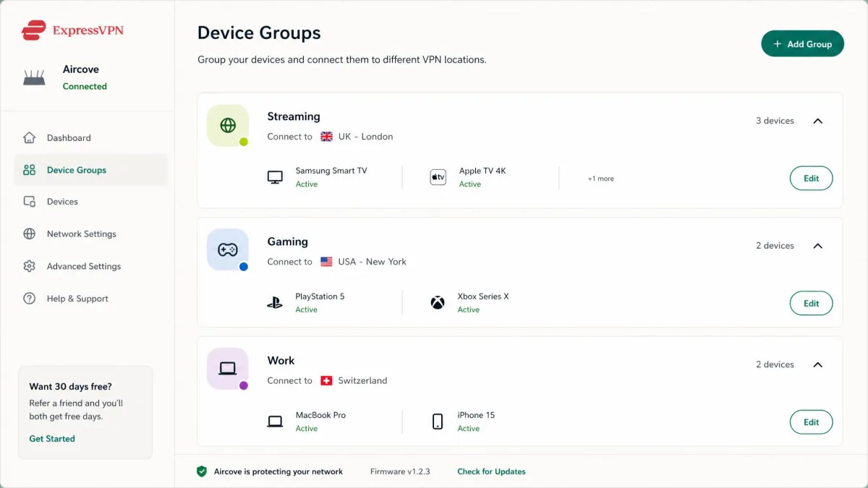868x488 pixels.
Task: Click the Xbox Series X icon
Action: 438,303
